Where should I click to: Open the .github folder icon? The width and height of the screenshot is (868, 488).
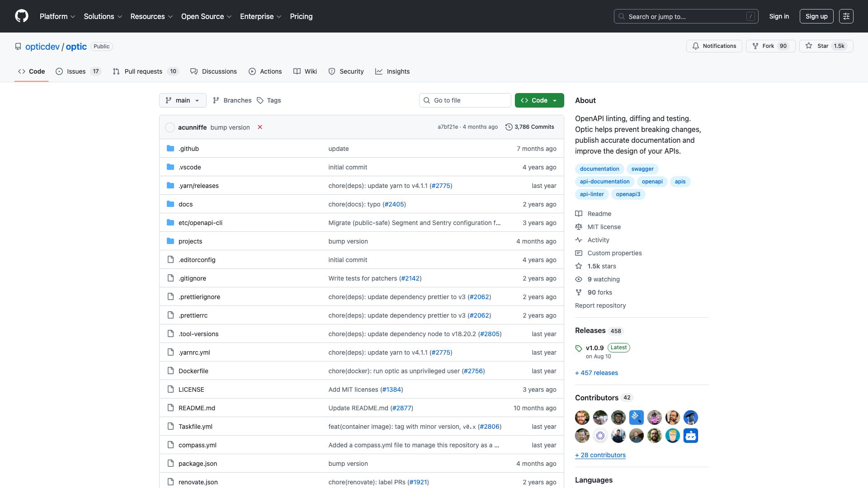pos(171,148)
